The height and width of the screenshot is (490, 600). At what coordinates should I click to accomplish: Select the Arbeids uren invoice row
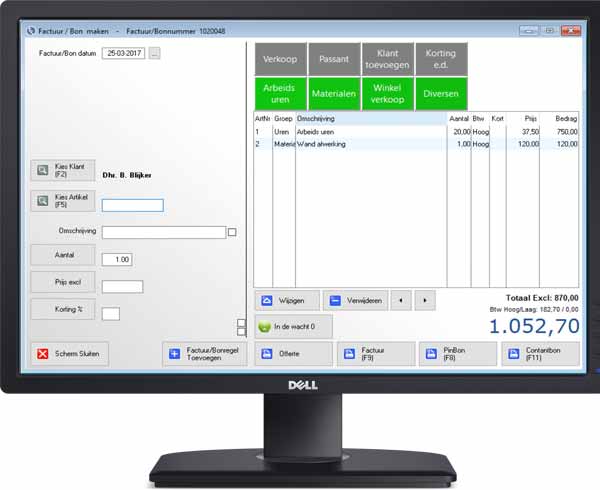(x=416, y=132)
